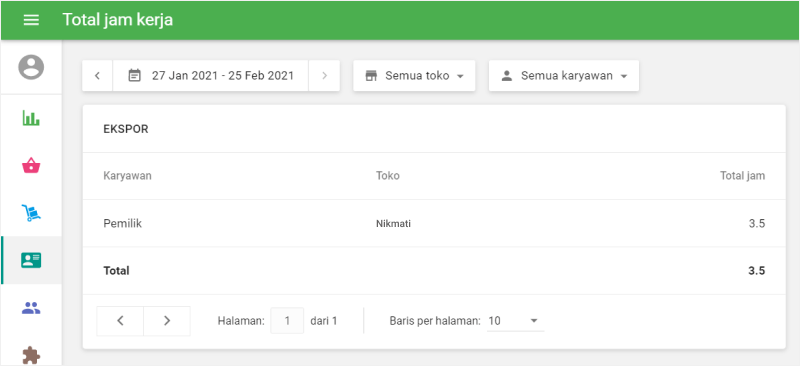Sort by Toko column header

[388, 176]
